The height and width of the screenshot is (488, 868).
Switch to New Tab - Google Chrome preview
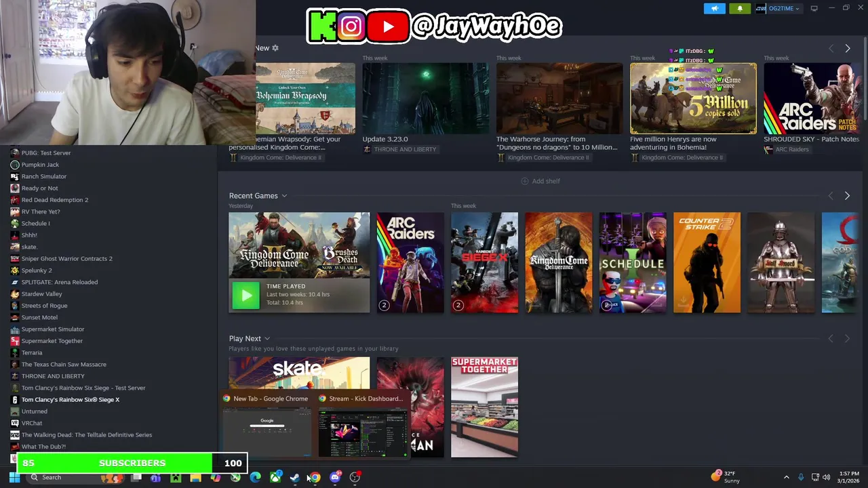pyautogui.click(x=267, y=425)
